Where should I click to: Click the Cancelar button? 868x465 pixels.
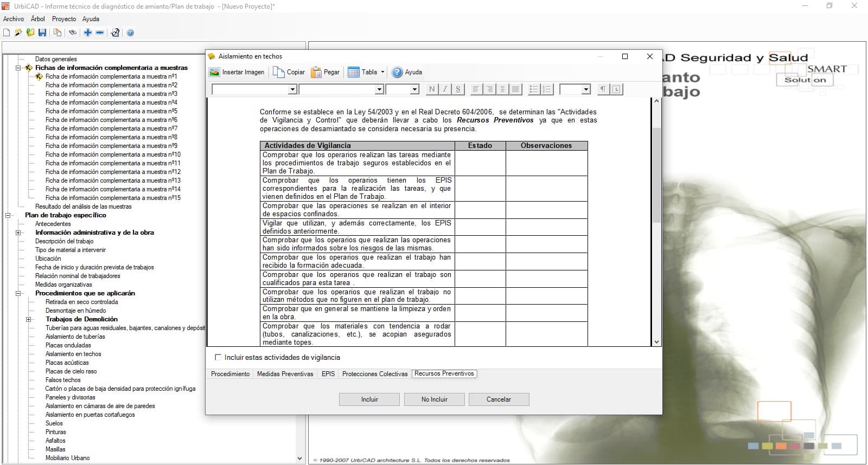499,399
